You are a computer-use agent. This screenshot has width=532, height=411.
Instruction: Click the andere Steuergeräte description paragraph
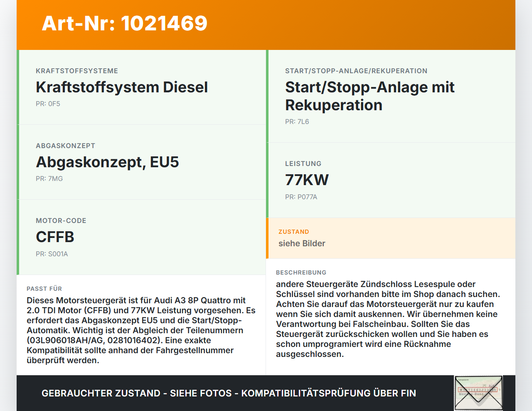coord(388,319)
